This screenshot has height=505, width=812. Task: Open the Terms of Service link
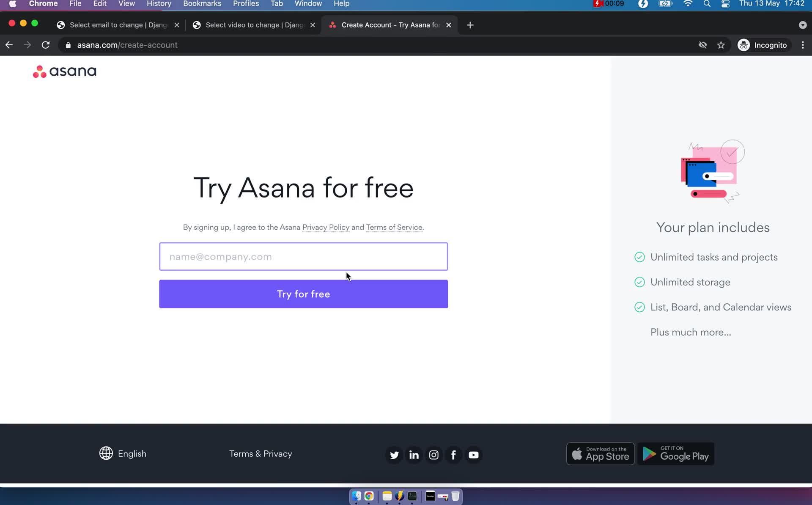394,227
